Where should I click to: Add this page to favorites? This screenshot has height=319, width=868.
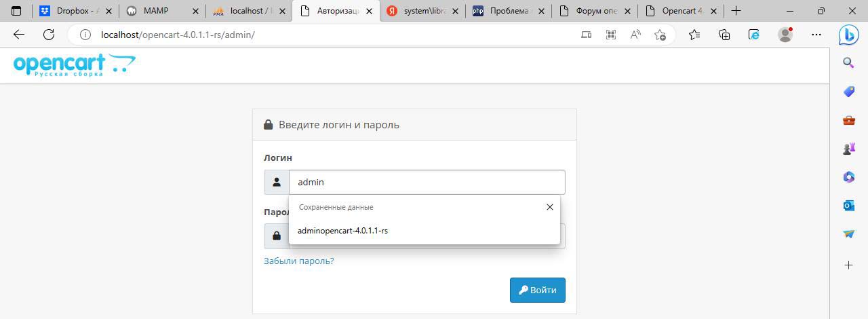(x=660, y=35)
